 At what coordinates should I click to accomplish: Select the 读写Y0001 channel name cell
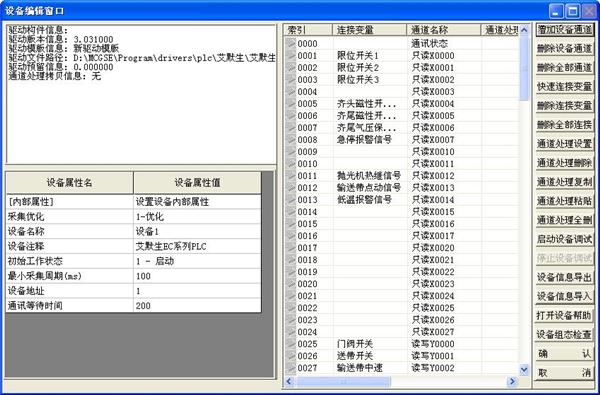click(x=443, y=356)
